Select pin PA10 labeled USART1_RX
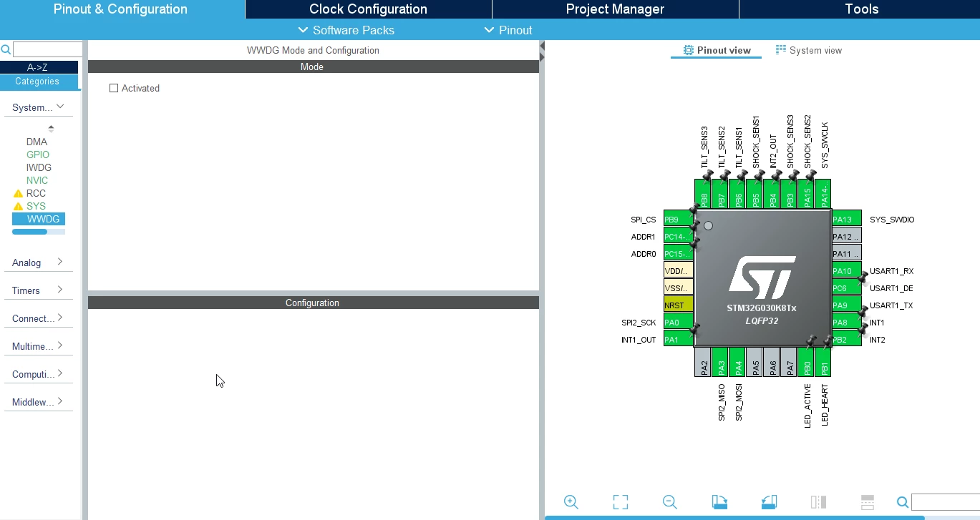980x520 pixels. point(847,271)
